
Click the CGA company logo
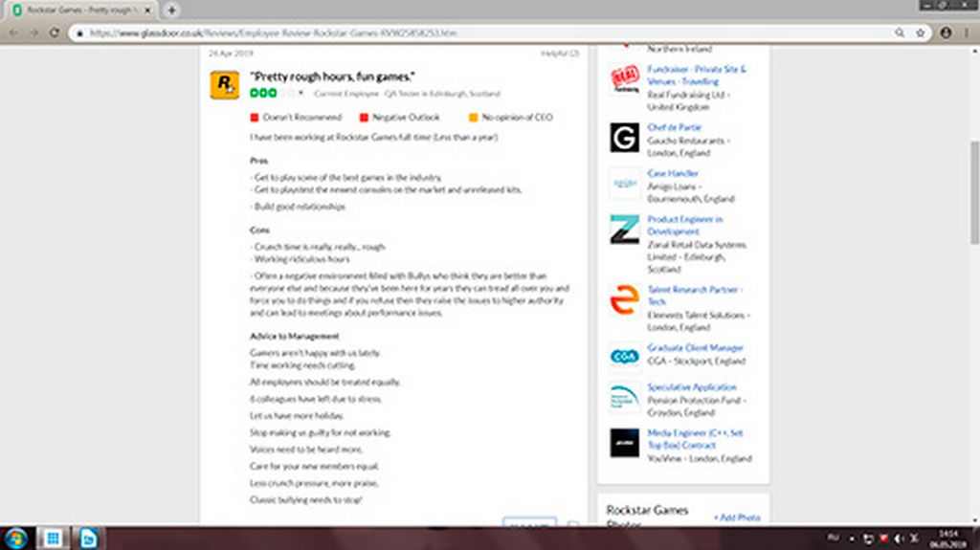(624, 357)
